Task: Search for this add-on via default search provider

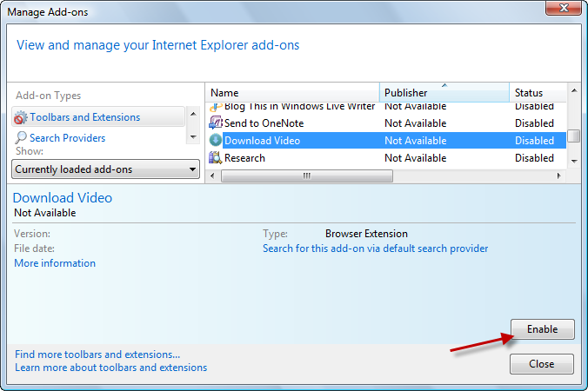Action: coord(376,249)
